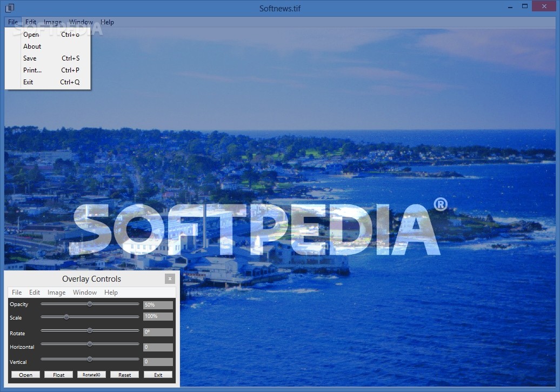560x392 pixels.
Task: Choose Save from the File dropdown
Action: pos(48,58)
